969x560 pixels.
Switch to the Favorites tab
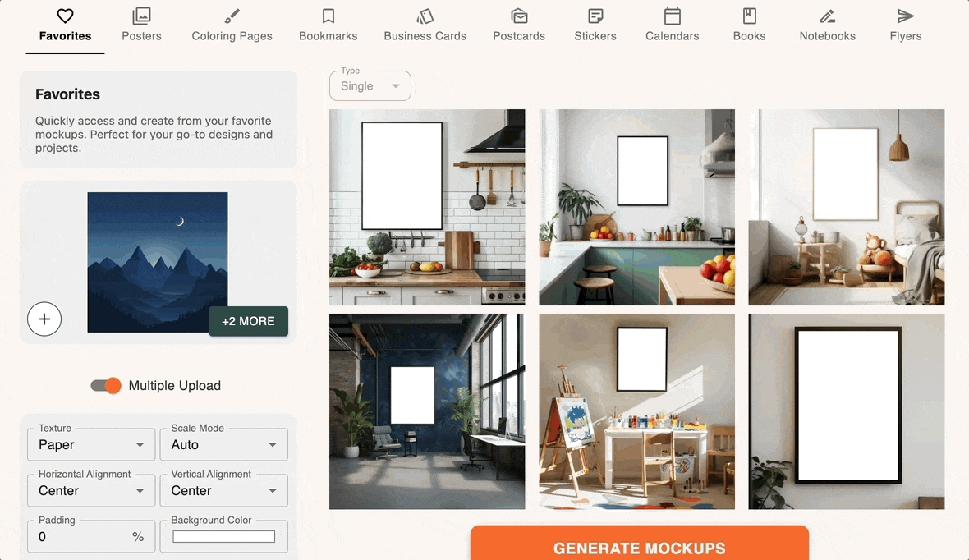(x=65, y=26)
